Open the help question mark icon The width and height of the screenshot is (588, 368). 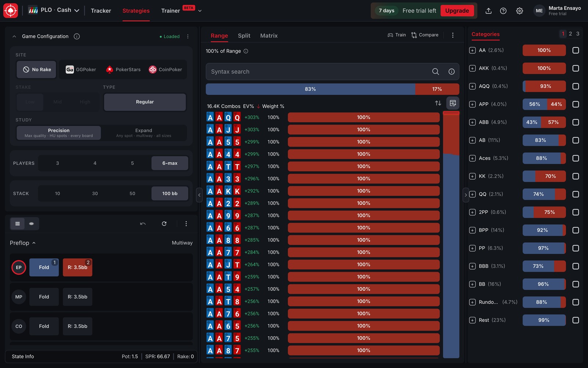[503, 11]
